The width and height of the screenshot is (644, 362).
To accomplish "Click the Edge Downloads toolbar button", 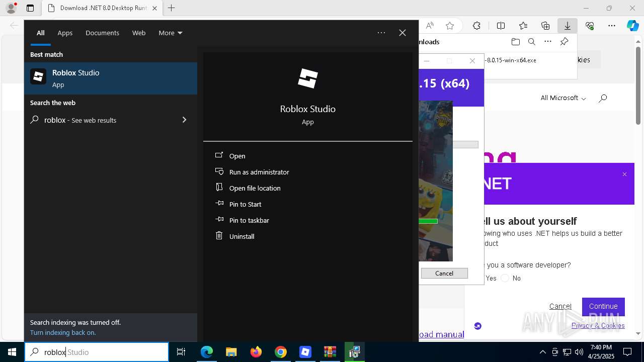I will [567, 26].
